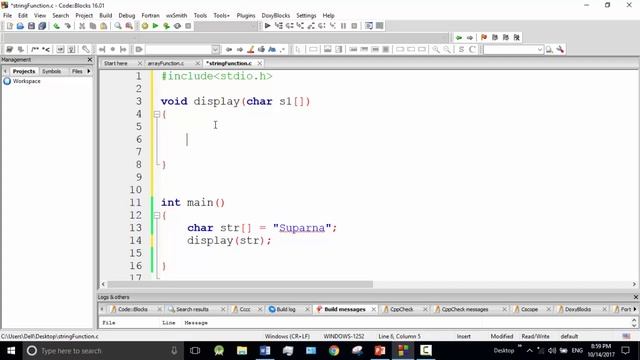Select the Workspace tree item
Viewport: 640px width, 360px height.
pyautogui.click(x=26, y=81)
